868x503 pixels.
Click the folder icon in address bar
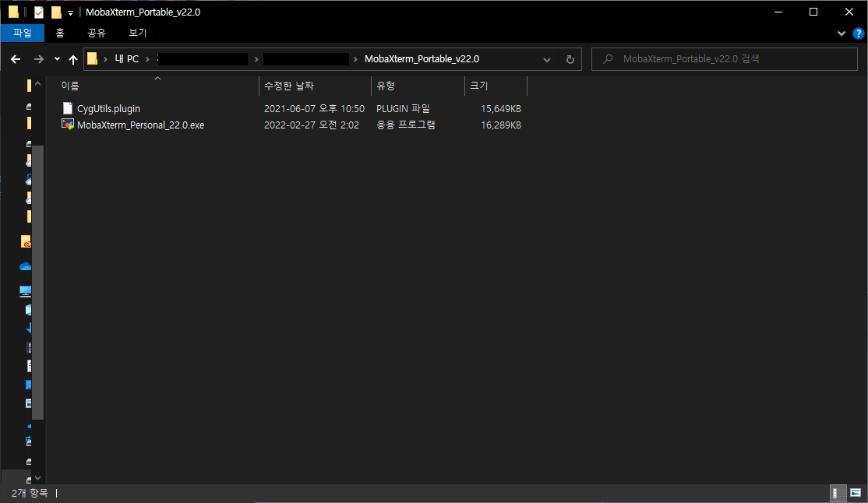point(93,58)
